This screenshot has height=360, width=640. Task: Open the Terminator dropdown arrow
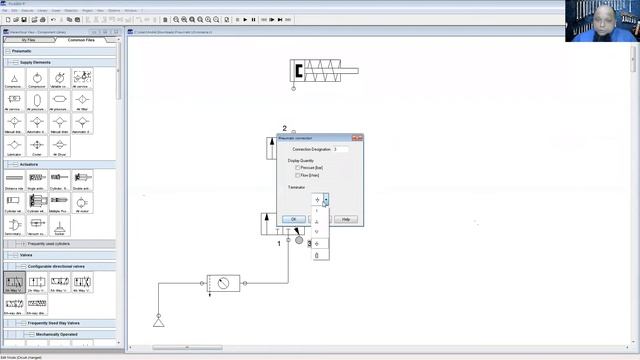(326, 200)
